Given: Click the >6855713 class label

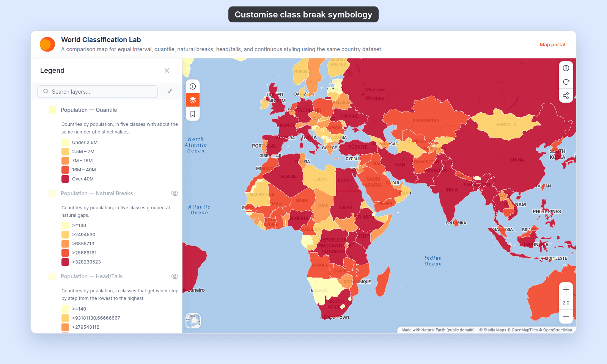Looking at the screenshot, I should [83, 244].
